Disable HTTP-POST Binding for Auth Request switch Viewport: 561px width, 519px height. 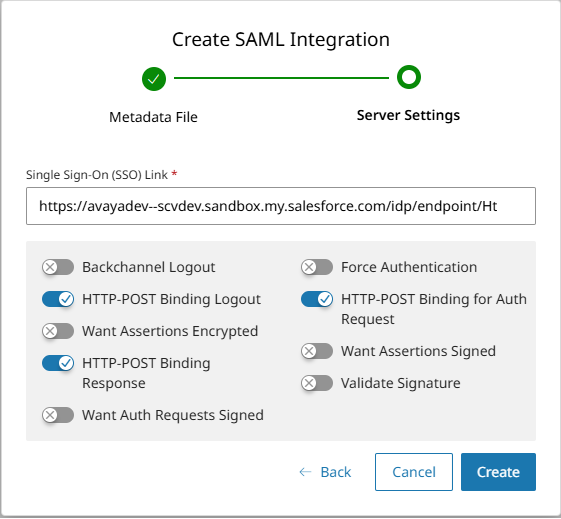click(317, 299)
